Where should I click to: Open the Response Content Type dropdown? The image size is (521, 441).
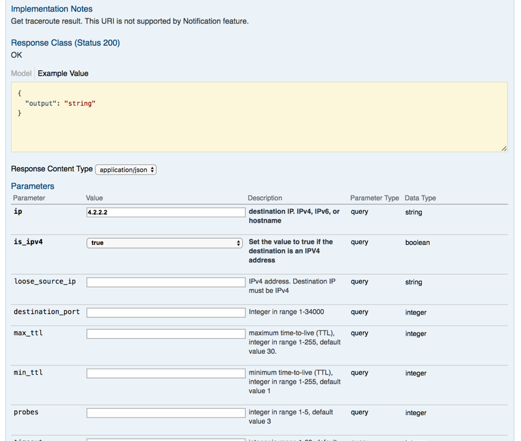(x=126, y=170)
